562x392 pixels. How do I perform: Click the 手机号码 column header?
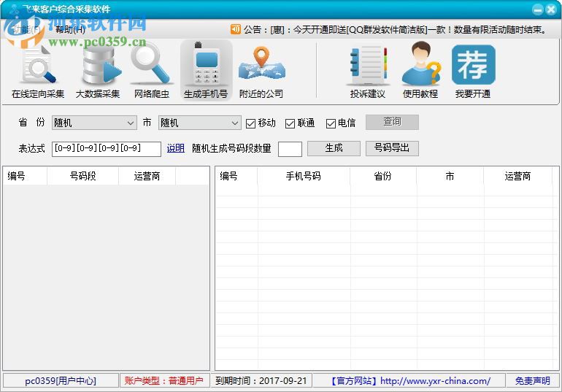[x=304, y=176]
